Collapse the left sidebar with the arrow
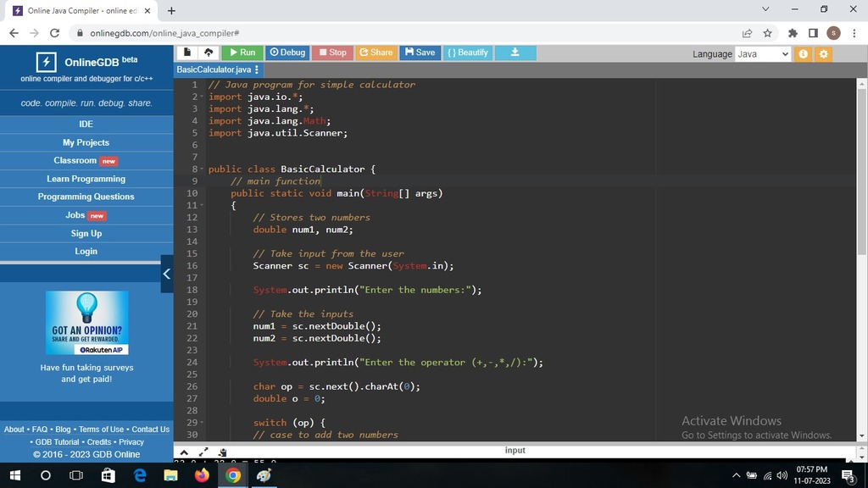Image resolution: width=868 pixels, height=488 pixels. pos(167,274)
